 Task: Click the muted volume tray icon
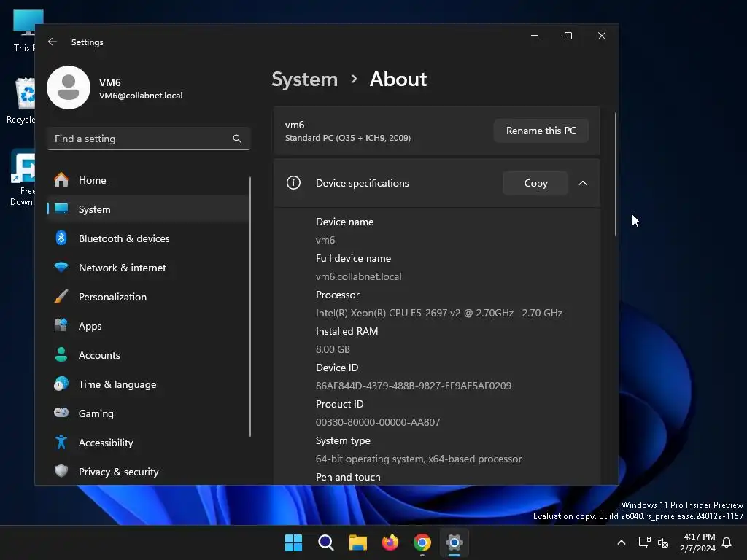click(662, 542)
